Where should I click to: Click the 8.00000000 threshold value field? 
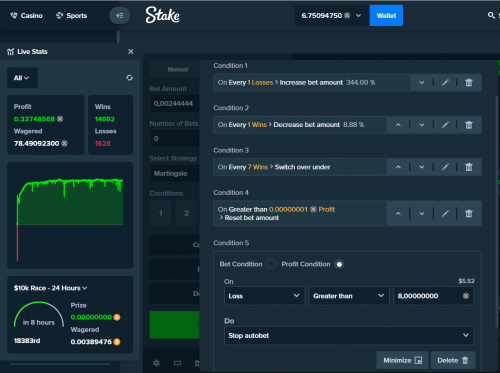(x=434, y=296)
